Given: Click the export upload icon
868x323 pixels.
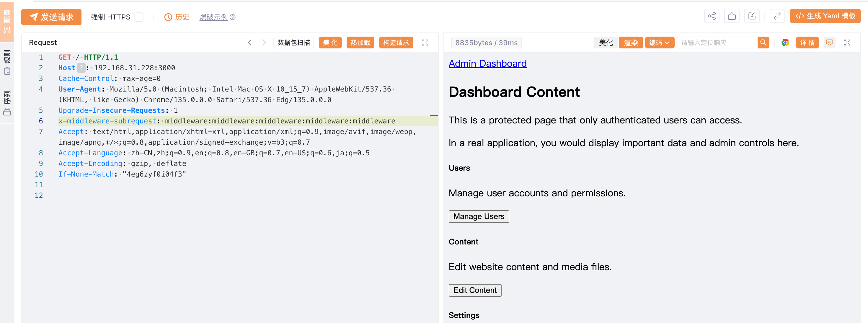Looking at the screenshot, I should click(x=732, y=16).
